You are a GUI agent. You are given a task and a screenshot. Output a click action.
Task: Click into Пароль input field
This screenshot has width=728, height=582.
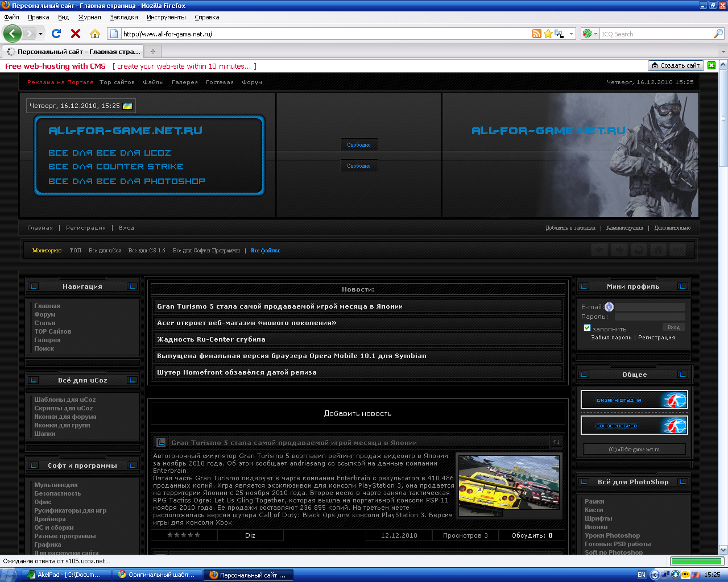650,317
